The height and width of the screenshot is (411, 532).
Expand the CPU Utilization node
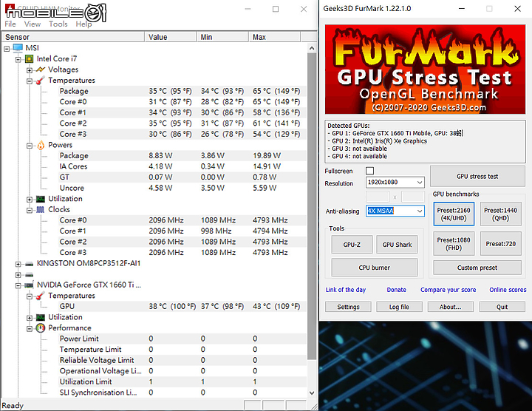pyautogui.click(x=29, y=200)
